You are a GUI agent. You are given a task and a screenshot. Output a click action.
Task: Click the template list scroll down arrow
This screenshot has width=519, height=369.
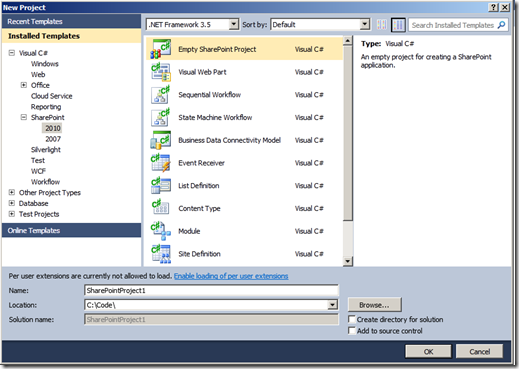tap(347, 261)
